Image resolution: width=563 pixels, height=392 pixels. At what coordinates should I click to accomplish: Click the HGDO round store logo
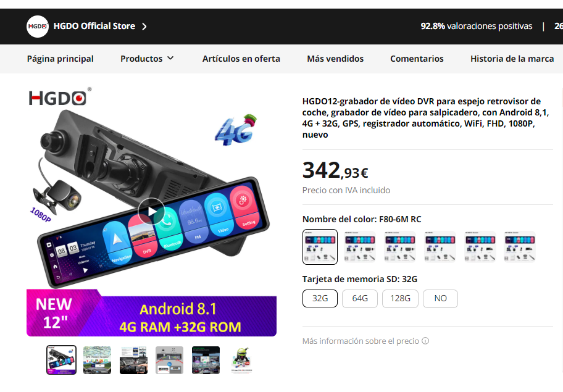[38, 26]
